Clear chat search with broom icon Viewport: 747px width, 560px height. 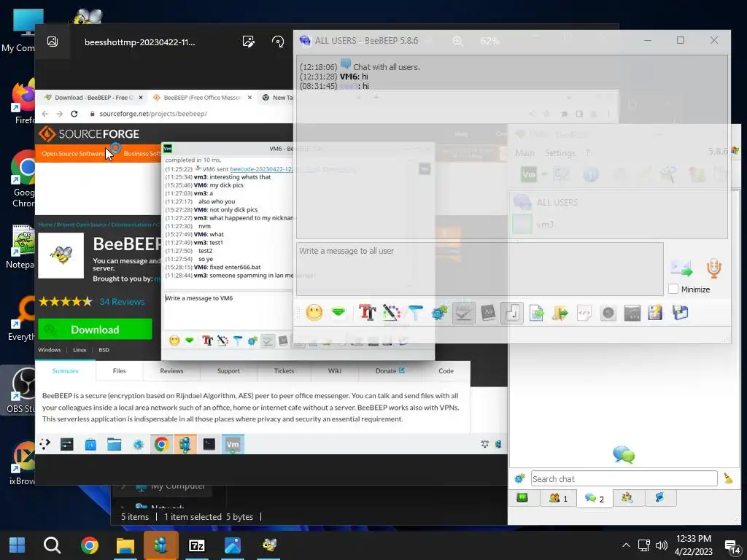coord(728,478)
